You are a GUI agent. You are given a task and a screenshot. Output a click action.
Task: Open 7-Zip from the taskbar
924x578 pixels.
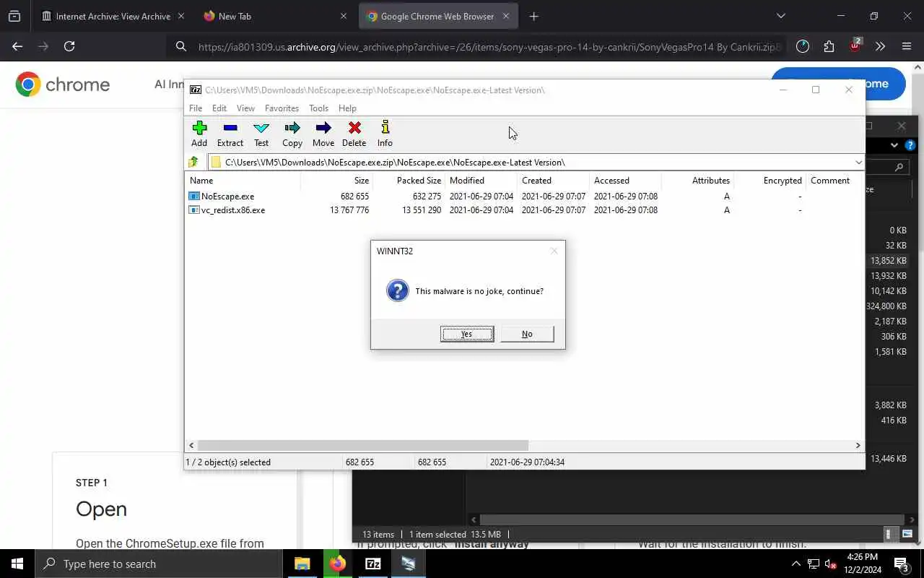click(373, 564)
